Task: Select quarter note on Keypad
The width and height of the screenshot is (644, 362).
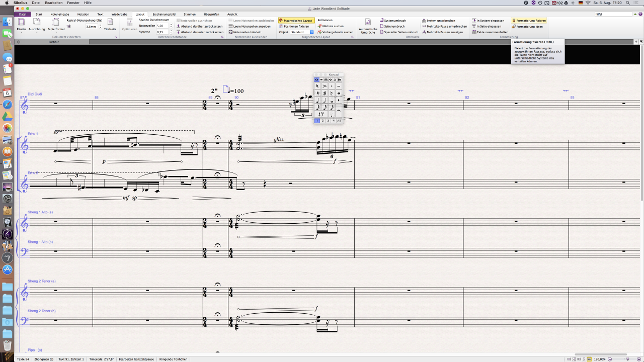Action: (x=317, y=100)
